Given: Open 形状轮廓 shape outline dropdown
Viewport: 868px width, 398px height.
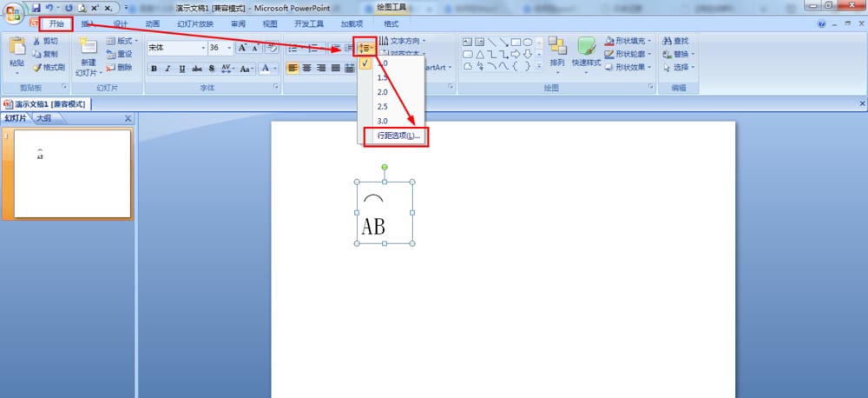Looking at the screenshot, I should click(628, 55).
